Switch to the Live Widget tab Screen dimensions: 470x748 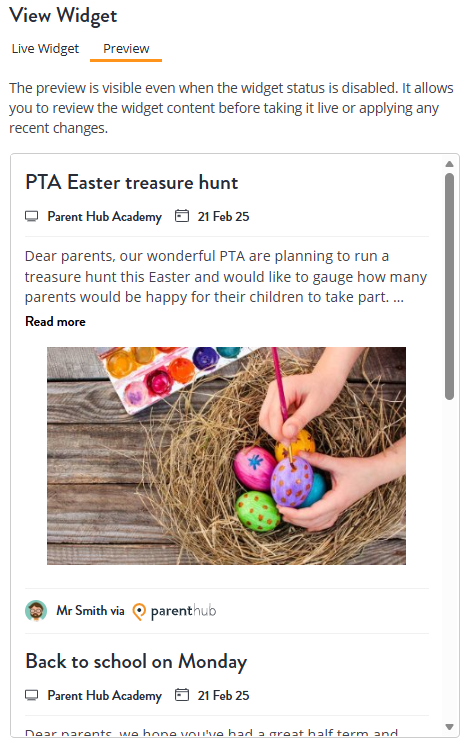(45, 49)
